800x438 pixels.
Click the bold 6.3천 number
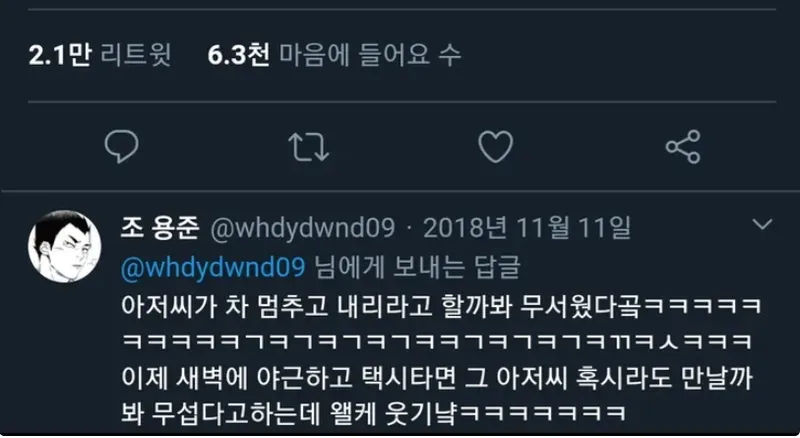[238, 54]
